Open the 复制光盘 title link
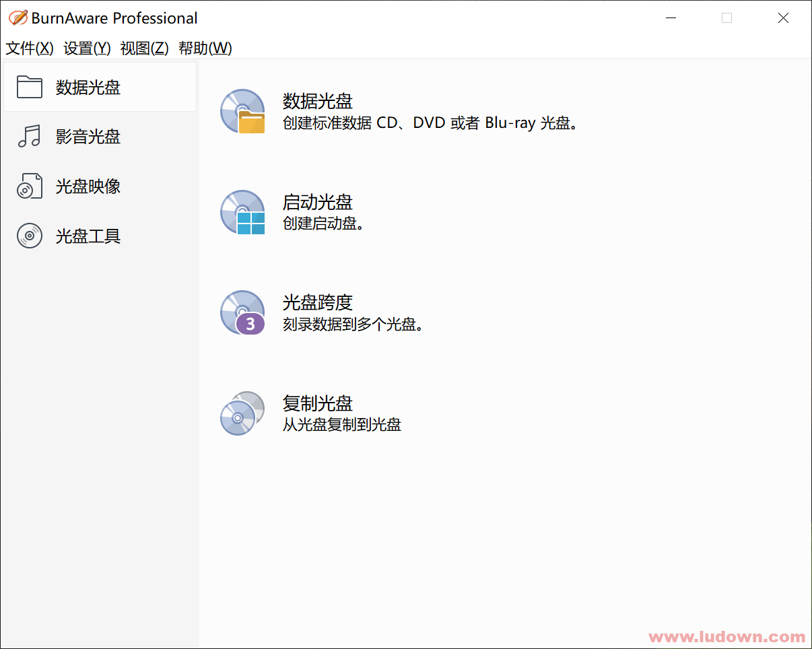Viewport: 812px width, 649px height. point(318,403)
